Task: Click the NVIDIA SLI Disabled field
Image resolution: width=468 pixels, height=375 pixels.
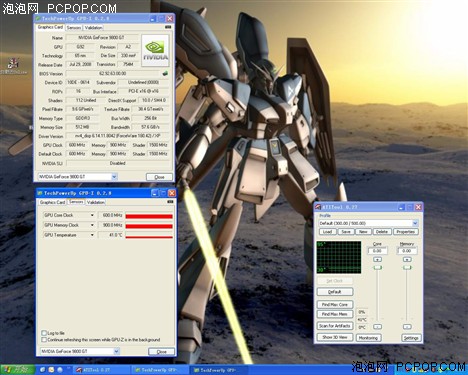Action: pyautogui.click(x=118, y=163)
